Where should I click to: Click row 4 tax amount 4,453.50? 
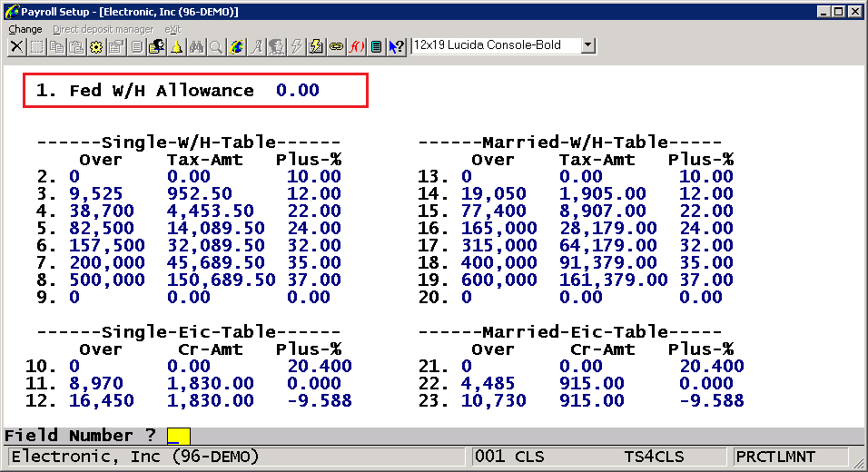(x=211, y=211)
